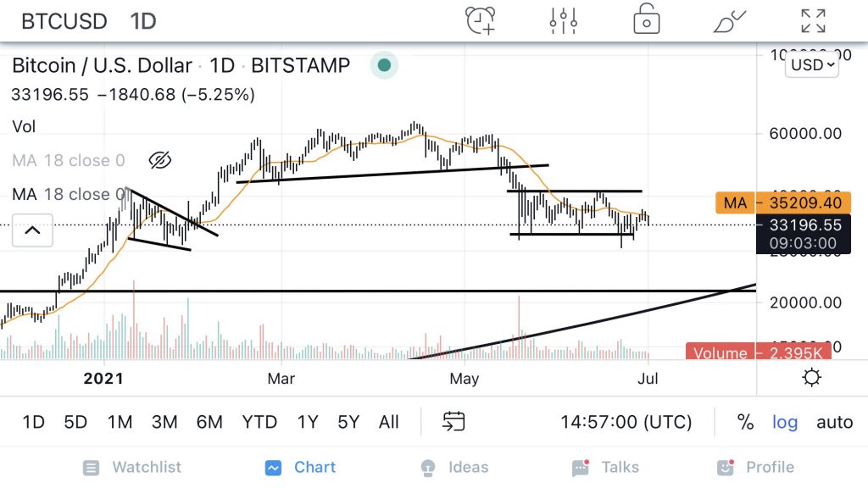
Task: Tap the BTCUSD symbol name
Action: [64, 20]
